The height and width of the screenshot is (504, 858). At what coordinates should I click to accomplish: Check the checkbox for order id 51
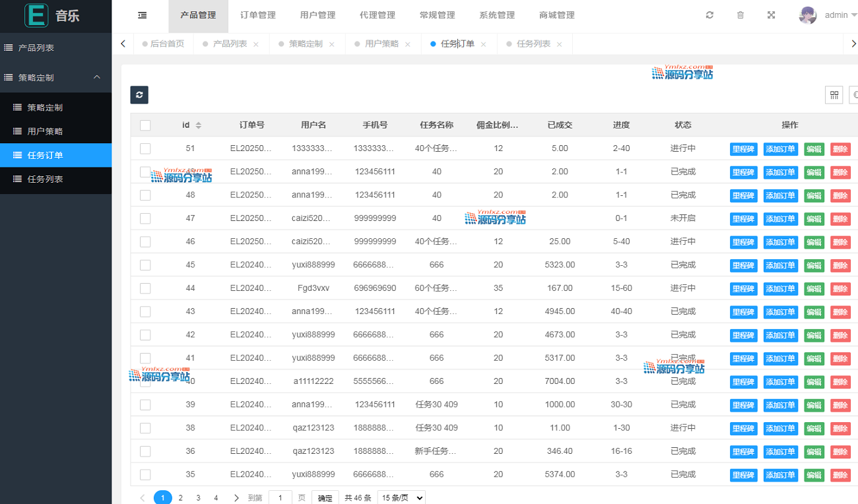coord(145,149)
